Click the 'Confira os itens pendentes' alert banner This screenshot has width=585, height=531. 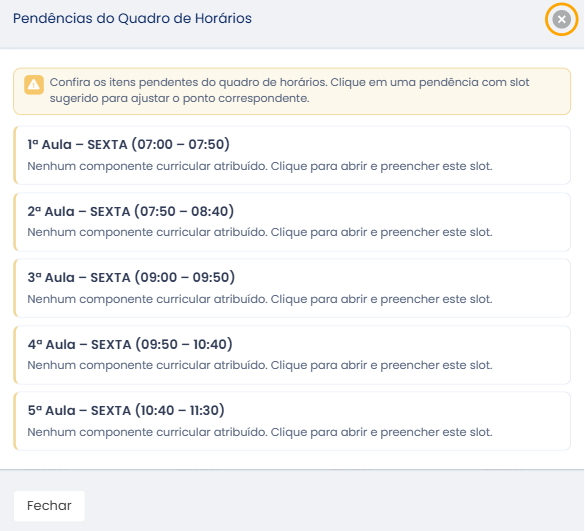(x=292, y=91)
